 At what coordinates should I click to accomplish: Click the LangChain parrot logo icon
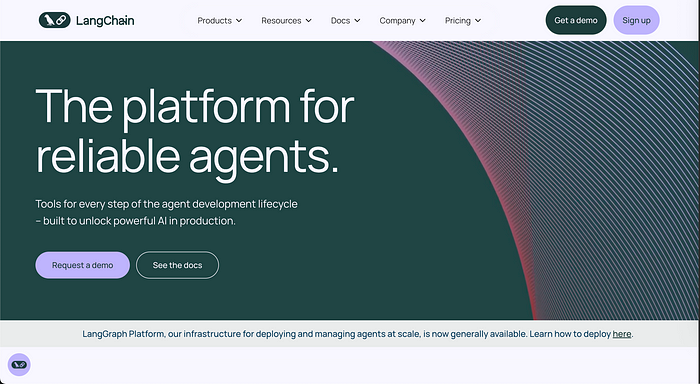coord(54,20)
